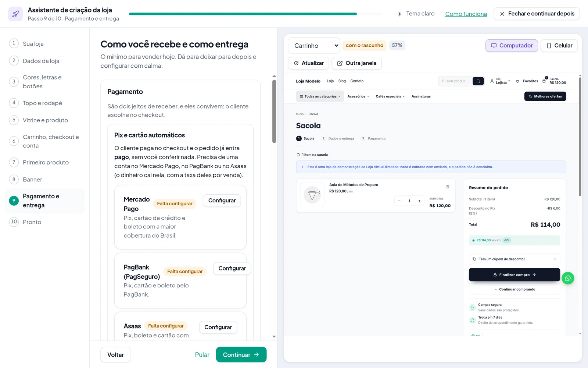Open step 6 Carrinho, checkout e conta
The height and width of the screenshot is (368, 588).
click(x=44, y=141)
